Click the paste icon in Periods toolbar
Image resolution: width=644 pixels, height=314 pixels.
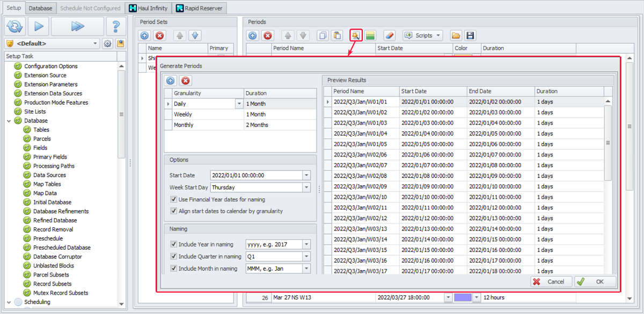tap(336, 35)
